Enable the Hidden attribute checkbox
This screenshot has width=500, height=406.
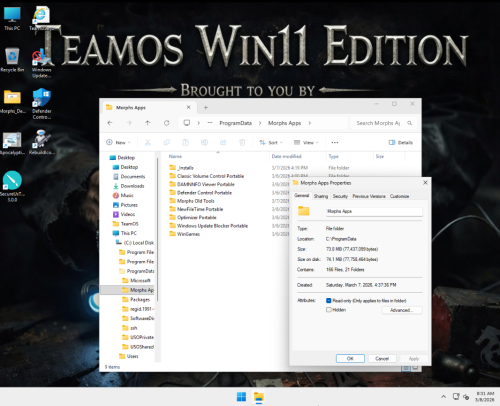tap(329, 310)
